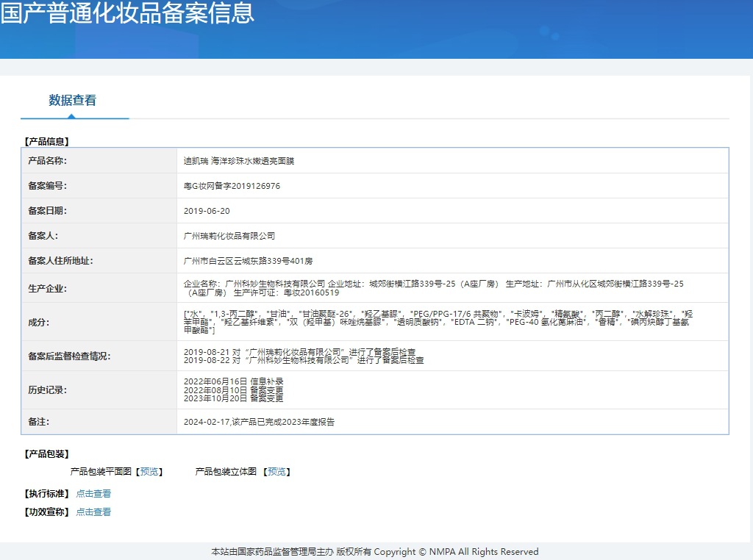Click history entry 2022年06月16日 信息补录
The height and width of the screenshot is (560, 753).
pos(233,381)
